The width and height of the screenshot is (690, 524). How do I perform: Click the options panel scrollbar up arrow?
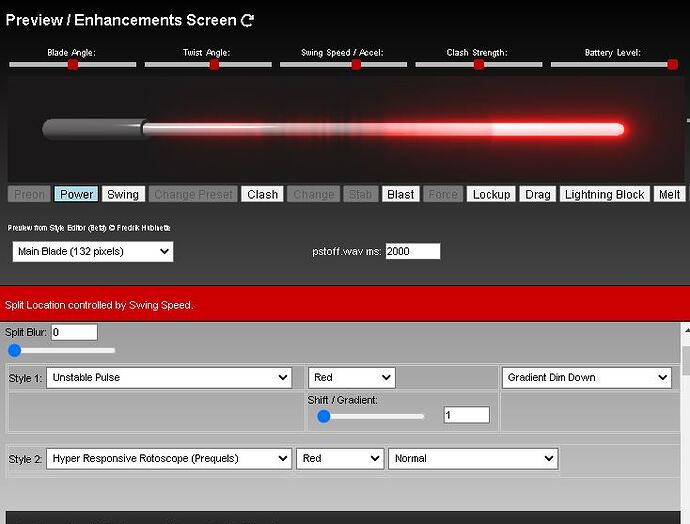(686, 330)
